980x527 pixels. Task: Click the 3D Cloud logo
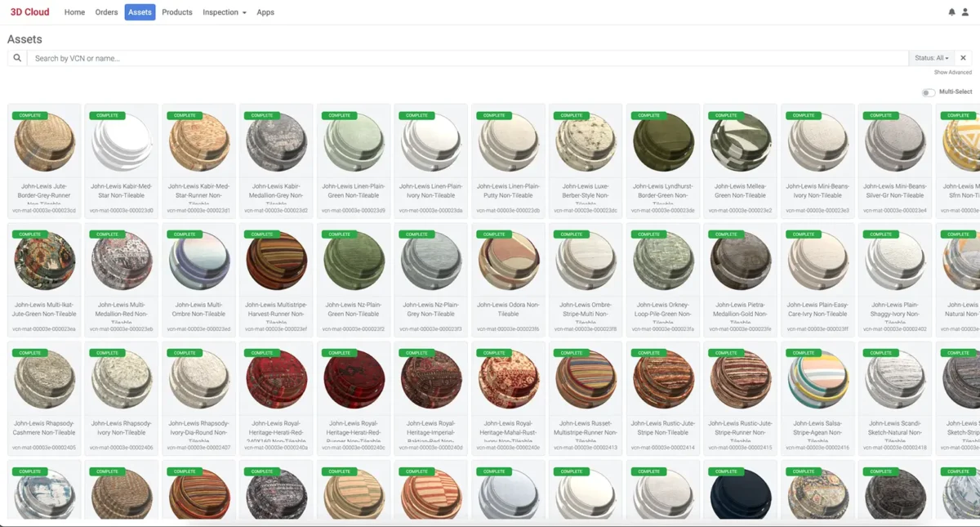tap(29, 11)
